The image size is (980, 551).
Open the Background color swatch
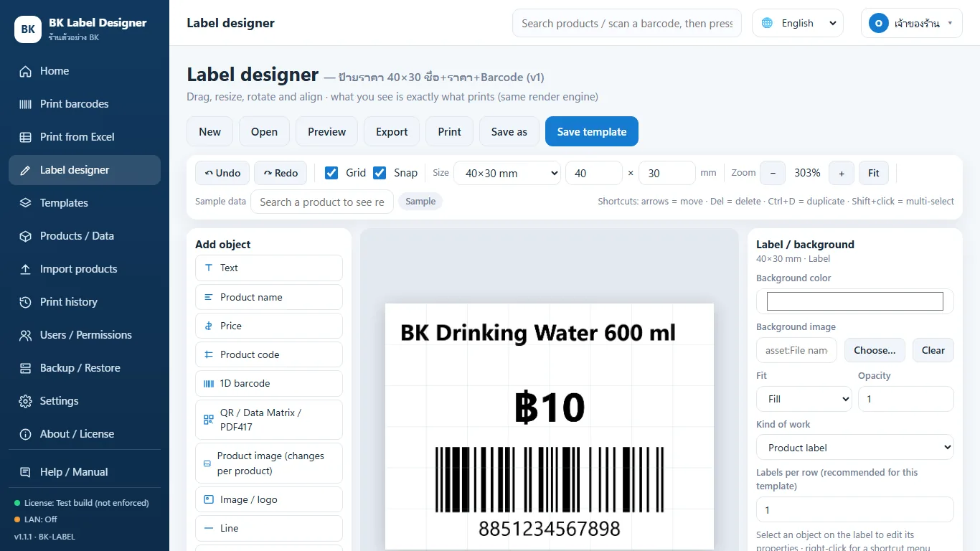click(855, 301)
